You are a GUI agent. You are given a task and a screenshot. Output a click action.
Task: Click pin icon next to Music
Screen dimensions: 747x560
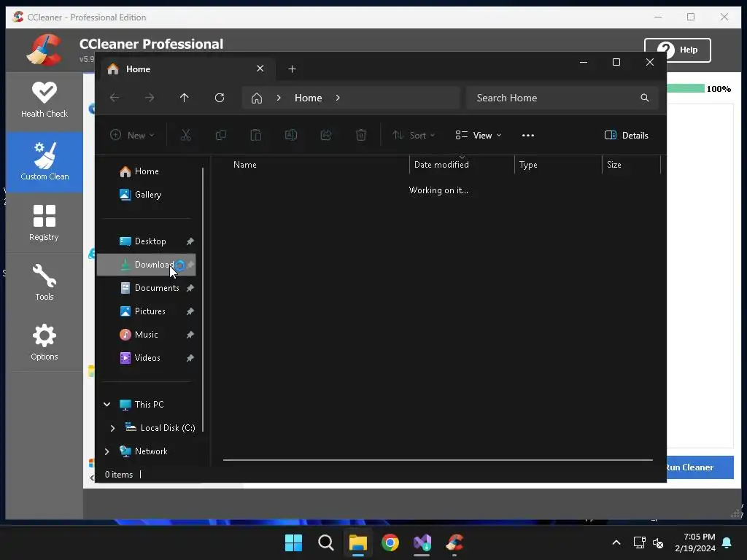tap(190, 335)
